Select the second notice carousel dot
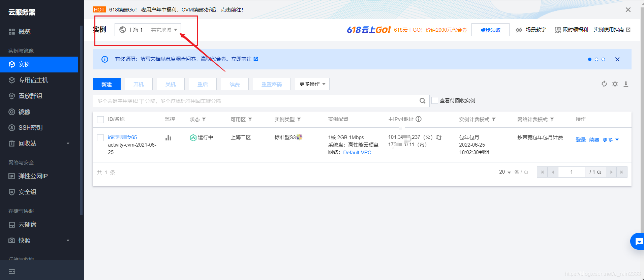The width and height of the screenshot is (644, 280). [x=596, y=59]
